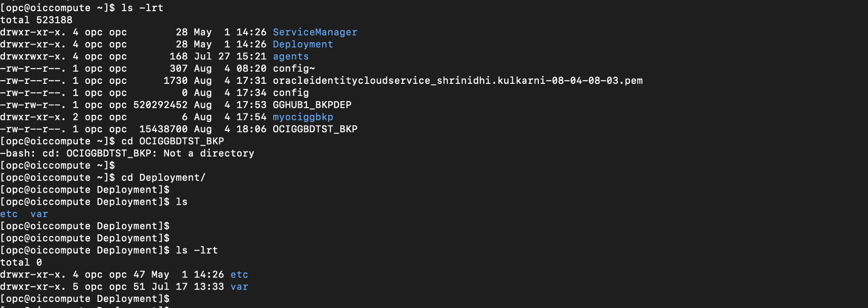
Task: Click the 'cd OCIGGBDTST_BKP' command text
Action: pos(172,141)
